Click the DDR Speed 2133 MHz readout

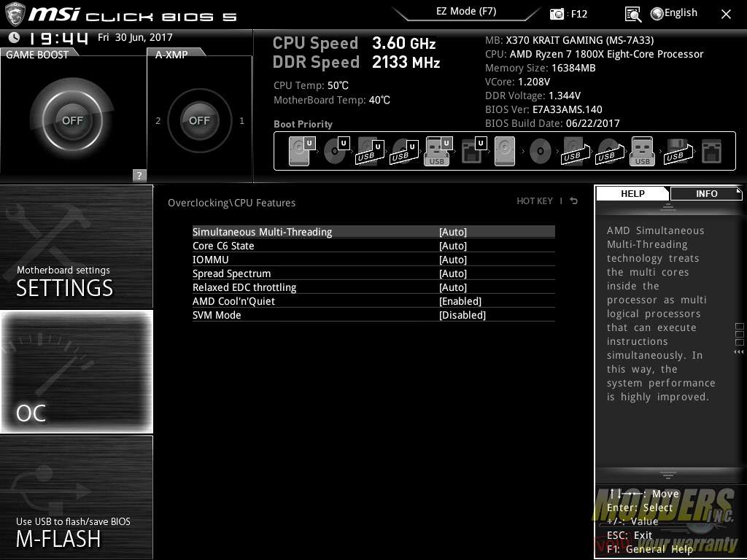(356, 63)
